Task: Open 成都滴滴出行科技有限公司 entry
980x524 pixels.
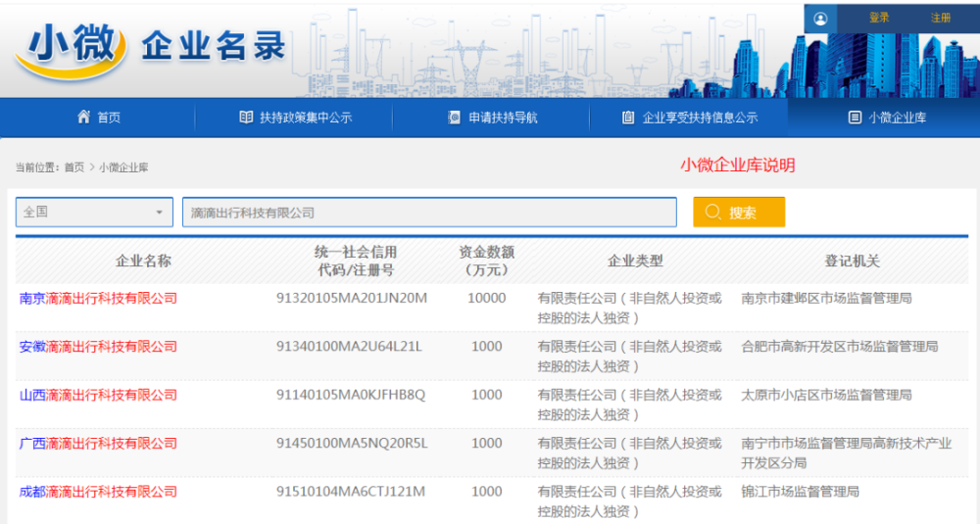Action: [98, 492]
